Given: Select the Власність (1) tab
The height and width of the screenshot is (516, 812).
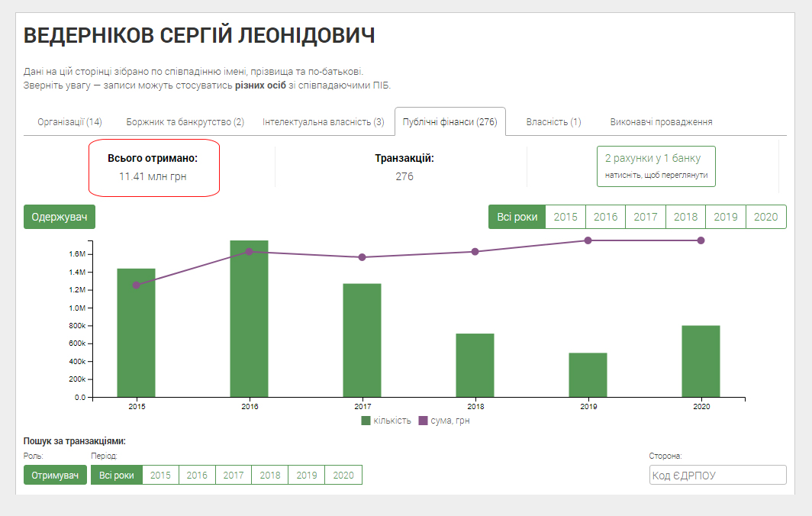Looking at the screenshot, I should 553,122.
